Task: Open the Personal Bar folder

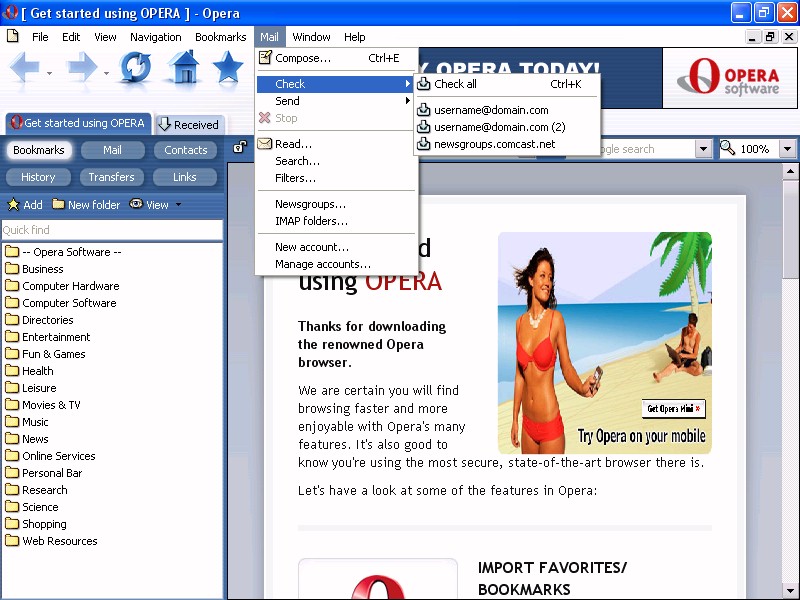Action: coord(43,473)
